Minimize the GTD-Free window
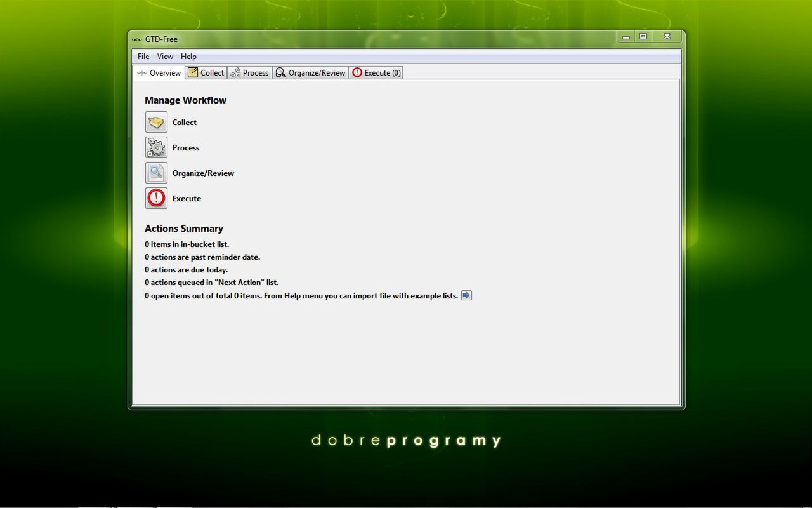The image size is (812, 508). point(625,37)
